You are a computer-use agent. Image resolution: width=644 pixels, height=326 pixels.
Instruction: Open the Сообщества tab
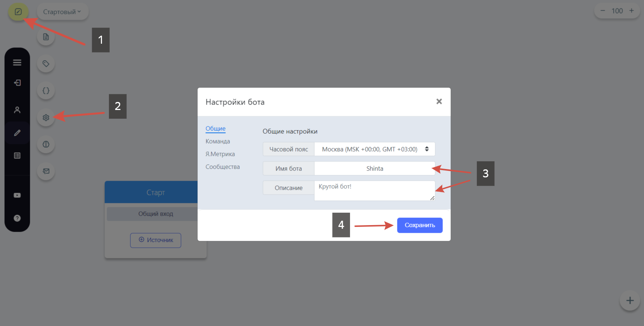click(x=223, y=167)
